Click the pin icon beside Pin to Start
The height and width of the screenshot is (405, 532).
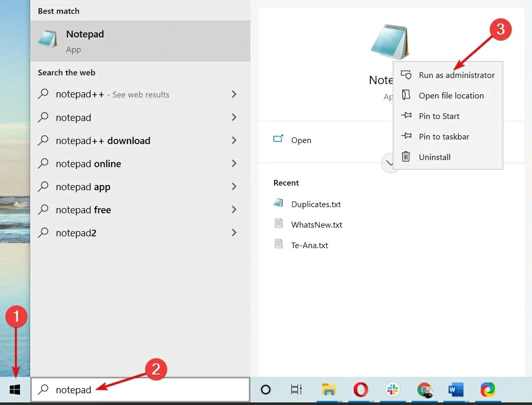pyautogui.click(x=406, y=115)
